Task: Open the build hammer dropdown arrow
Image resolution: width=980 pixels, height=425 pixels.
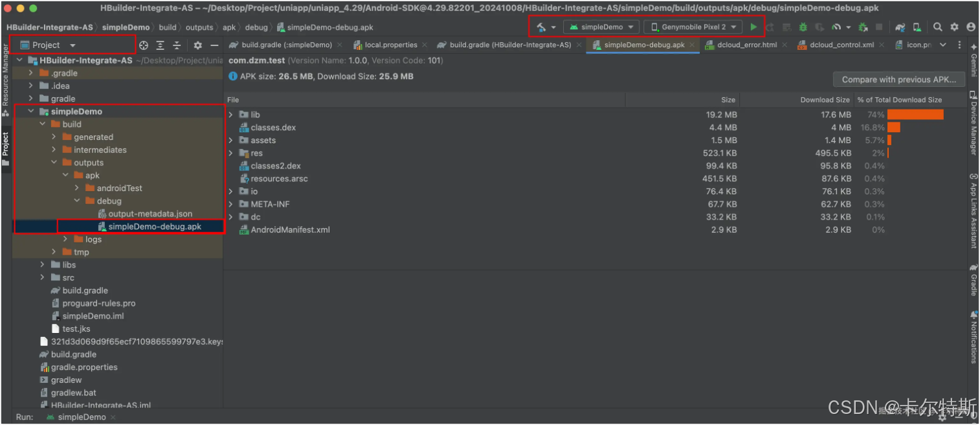Action: click(553, 27)
